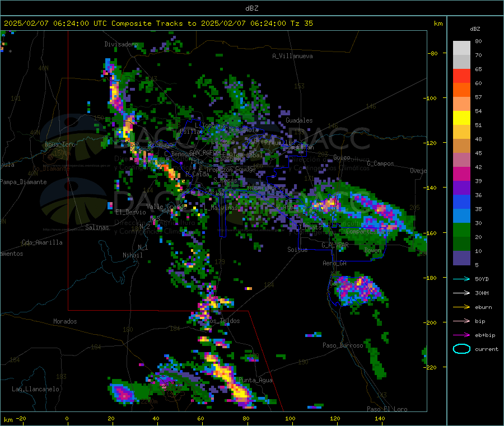Select the purple 36-39 dBZ swatch
Viewport: 504px width, 426px height.
point(461,188)
